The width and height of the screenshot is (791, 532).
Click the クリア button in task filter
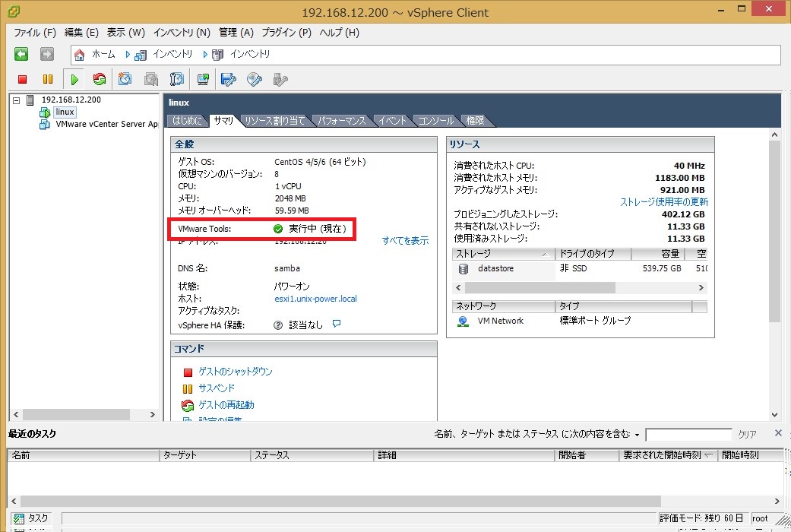747,435
